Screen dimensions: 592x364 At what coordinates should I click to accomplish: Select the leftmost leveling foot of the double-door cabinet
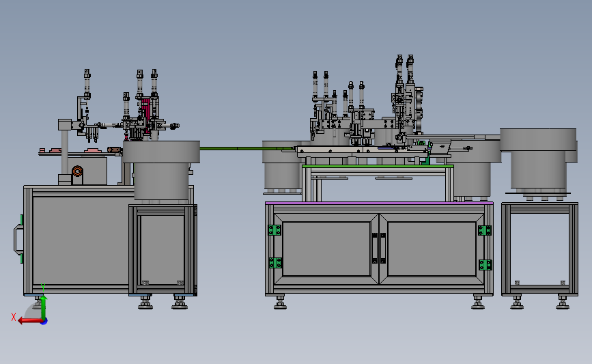280,303
